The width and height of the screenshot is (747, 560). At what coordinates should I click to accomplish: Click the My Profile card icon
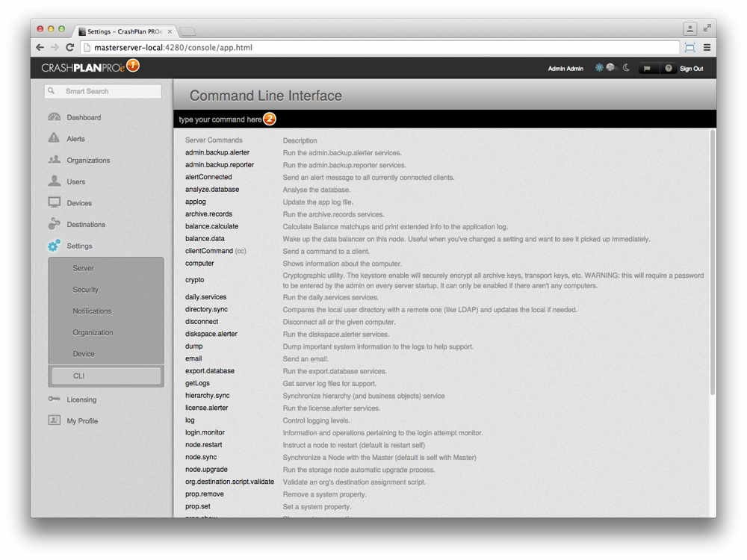[x=54, y=420]
